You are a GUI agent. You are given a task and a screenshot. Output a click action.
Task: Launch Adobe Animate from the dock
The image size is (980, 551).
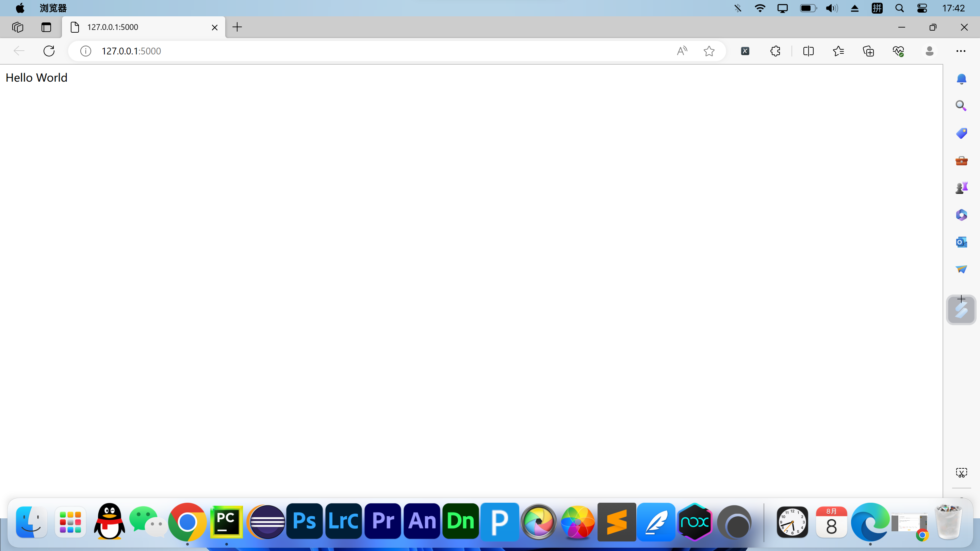tap(422, 521)
